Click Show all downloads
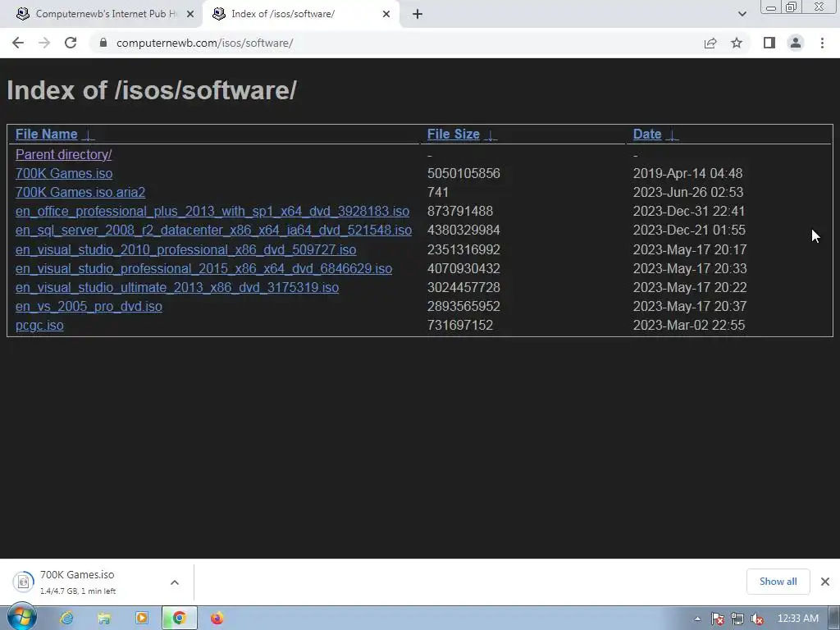The width and height of the screenshot is (840, 630). pos(778,582)
